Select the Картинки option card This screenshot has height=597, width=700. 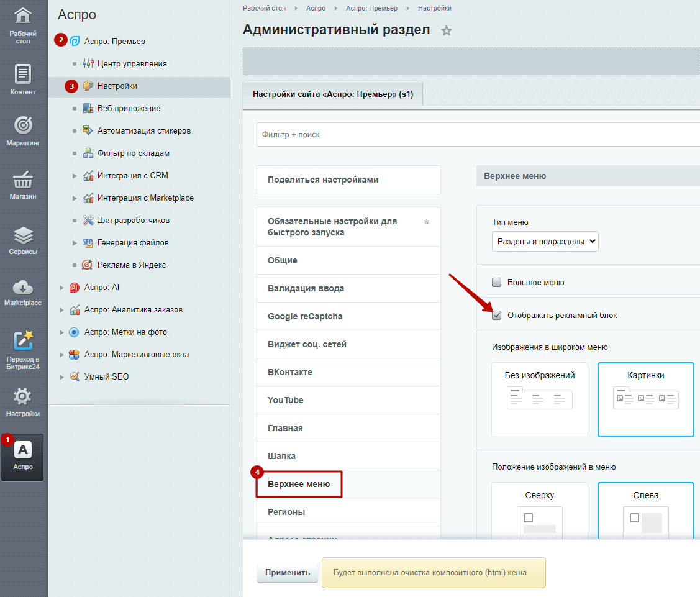coord(645,399)
